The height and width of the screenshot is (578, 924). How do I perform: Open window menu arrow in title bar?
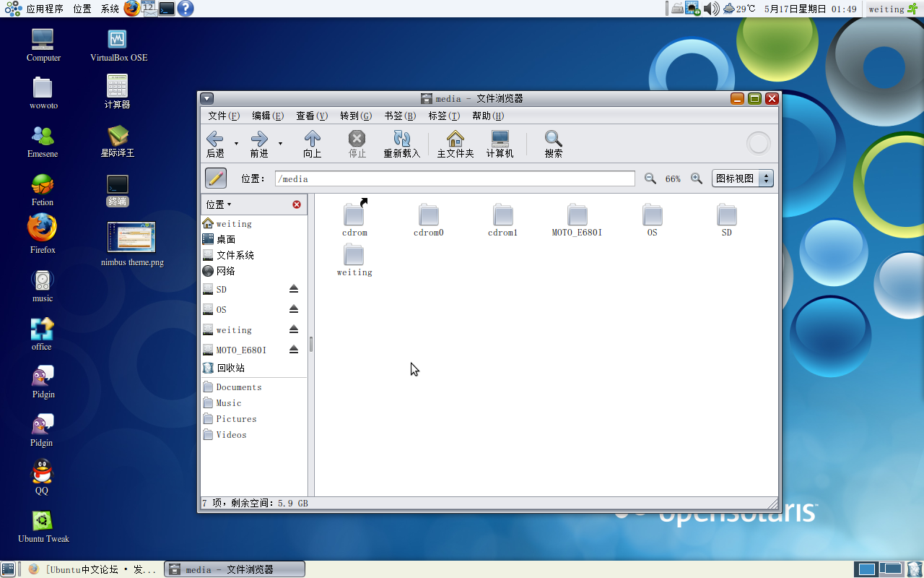pyautogui.click(x=207, y=99)
